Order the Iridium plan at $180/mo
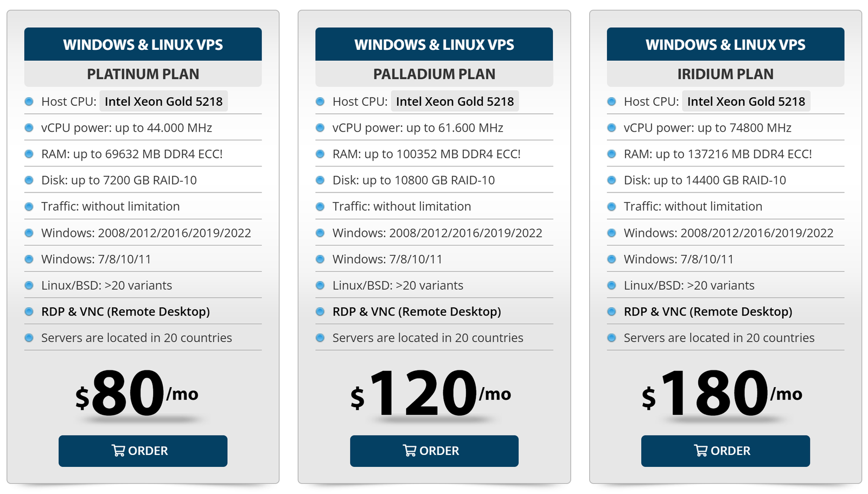Viewport: 868px width, 494px height. [725, 451]
